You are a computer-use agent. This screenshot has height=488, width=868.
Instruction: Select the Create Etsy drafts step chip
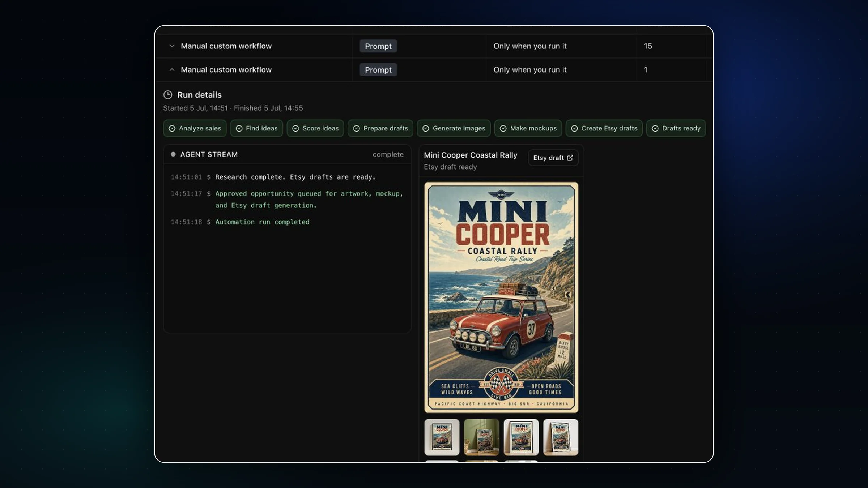click(604, 128)
